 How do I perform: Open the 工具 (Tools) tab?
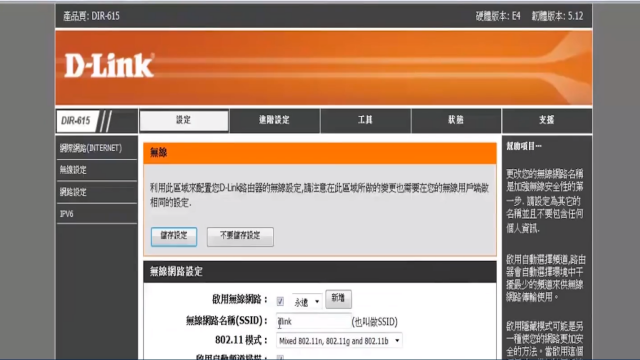point(365,120)
